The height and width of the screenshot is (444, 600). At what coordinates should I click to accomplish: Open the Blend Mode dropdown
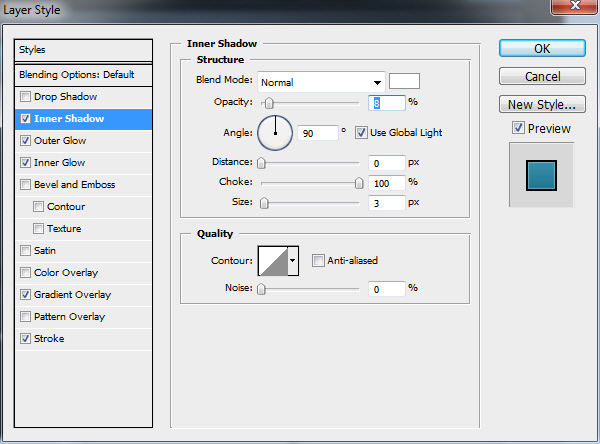click(321, 82)
